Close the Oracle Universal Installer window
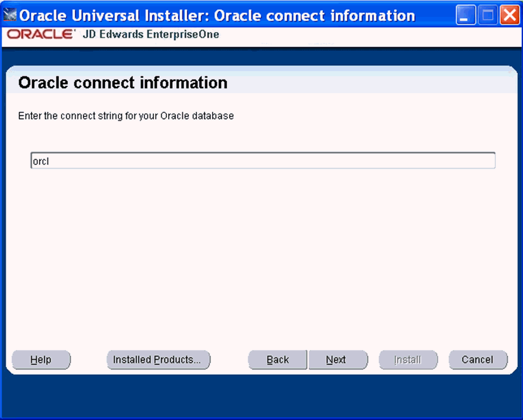Image resolution: width=523 pixels, height=420 pixels. pos(509,15)
